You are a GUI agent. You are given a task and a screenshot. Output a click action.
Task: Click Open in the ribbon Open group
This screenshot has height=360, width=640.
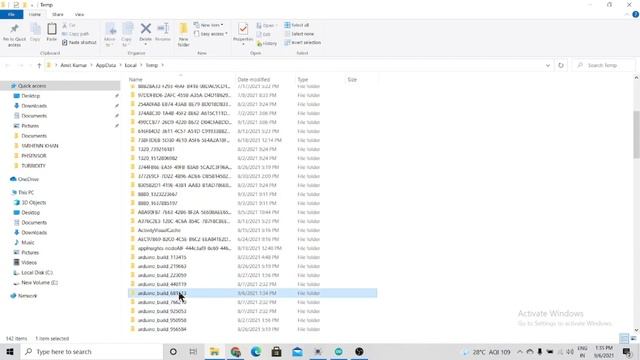pyautogui.click(x=266, y=25)
